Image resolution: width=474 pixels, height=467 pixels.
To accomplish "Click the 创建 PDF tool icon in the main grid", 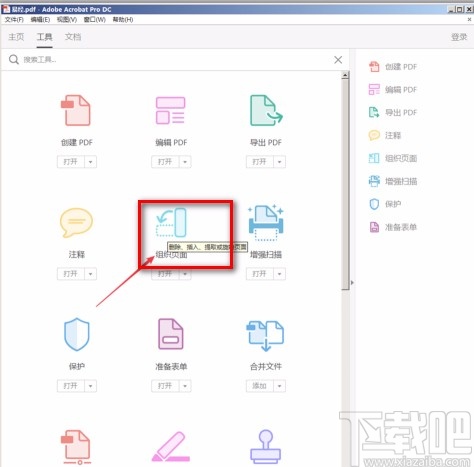I will (76, 110).
